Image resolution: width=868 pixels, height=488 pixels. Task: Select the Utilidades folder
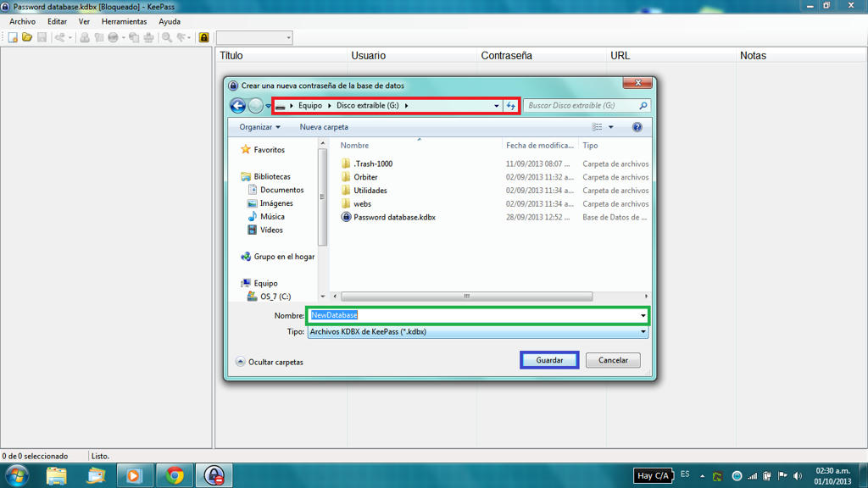coord(370,191)
